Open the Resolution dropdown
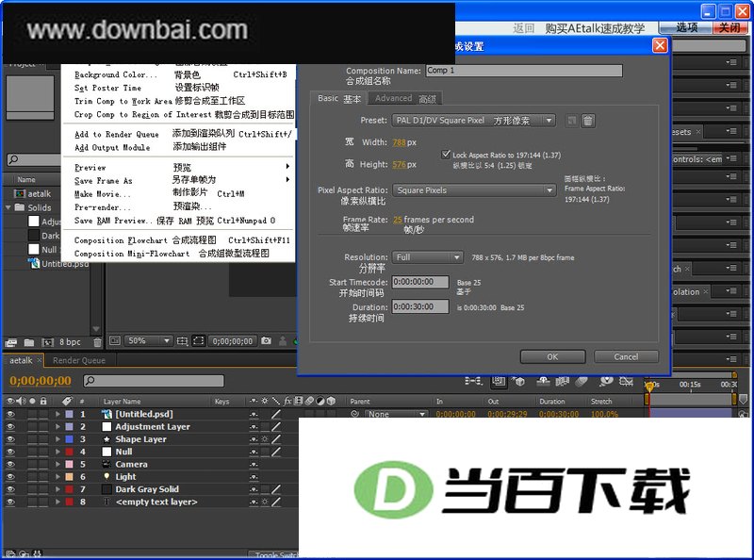Screen dimensions: 754x560 428,257
